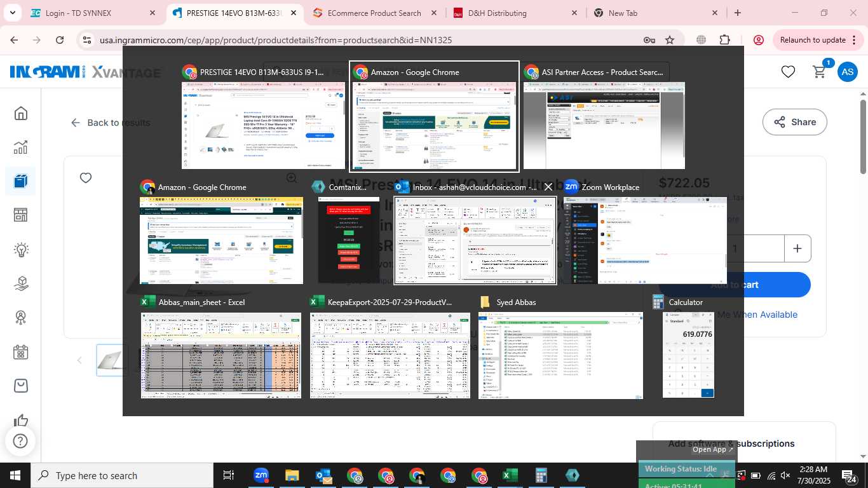Click the Open App overlay button

pos(713,449)
